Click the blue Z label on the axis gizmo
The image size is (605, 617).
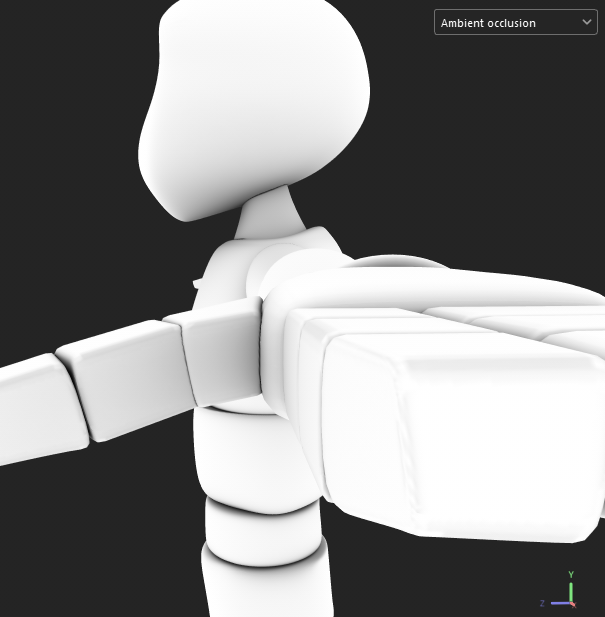(x=541, y=603)
